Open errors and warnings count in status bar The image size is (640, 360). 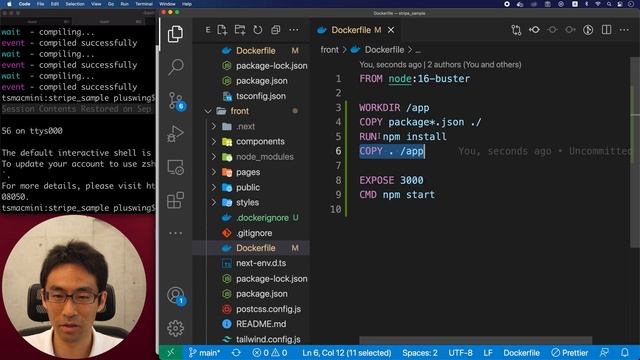click(269, 353)
